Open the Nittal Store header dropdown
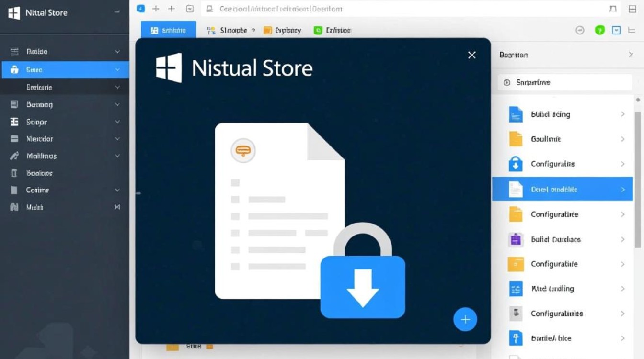644x359 pixels. (x=117, y=13)
